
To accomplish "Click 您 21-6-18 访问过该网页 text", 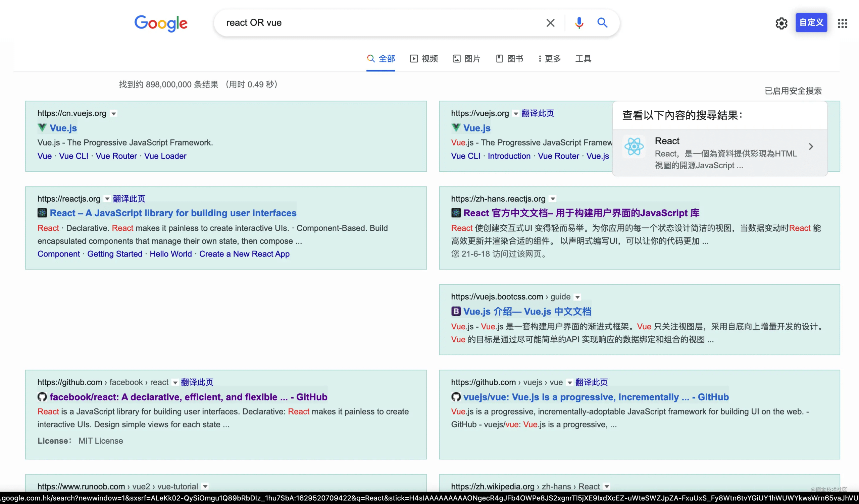I will coord(500,254).
